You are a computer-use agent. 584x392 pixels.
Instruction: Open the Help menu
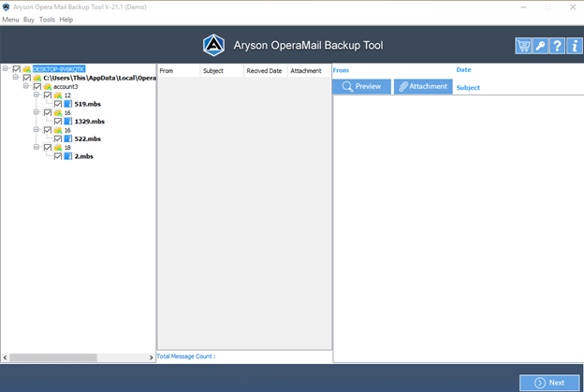pyautogui.click(x=66, y=20)
